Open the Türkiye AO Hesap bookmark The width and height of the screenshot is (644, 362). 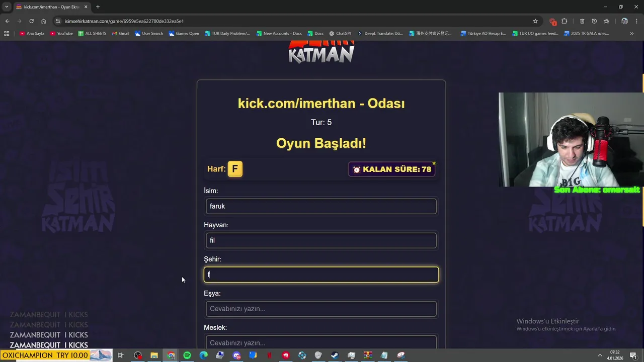point(483,34)
